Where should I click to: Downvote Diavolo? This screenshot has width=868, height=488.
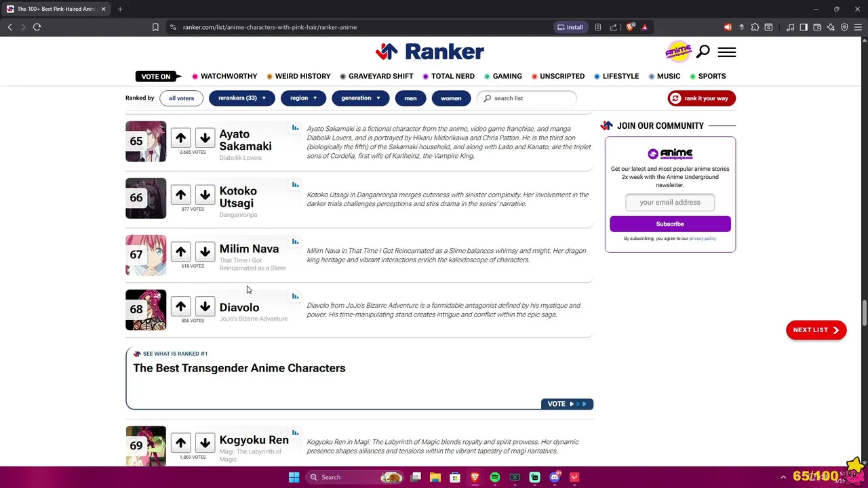click(x=205, y=307)
